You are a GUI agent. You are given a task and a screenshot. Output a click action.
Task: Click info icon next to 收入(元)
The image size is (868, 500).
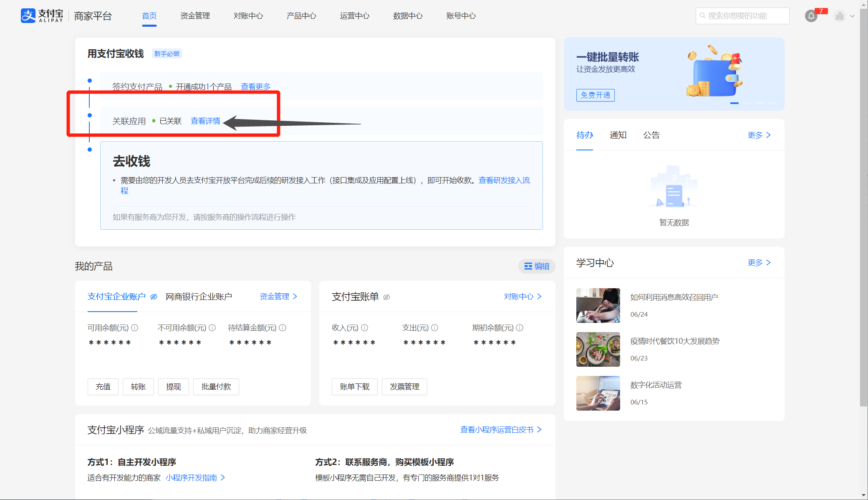click(x=365, y=328)
